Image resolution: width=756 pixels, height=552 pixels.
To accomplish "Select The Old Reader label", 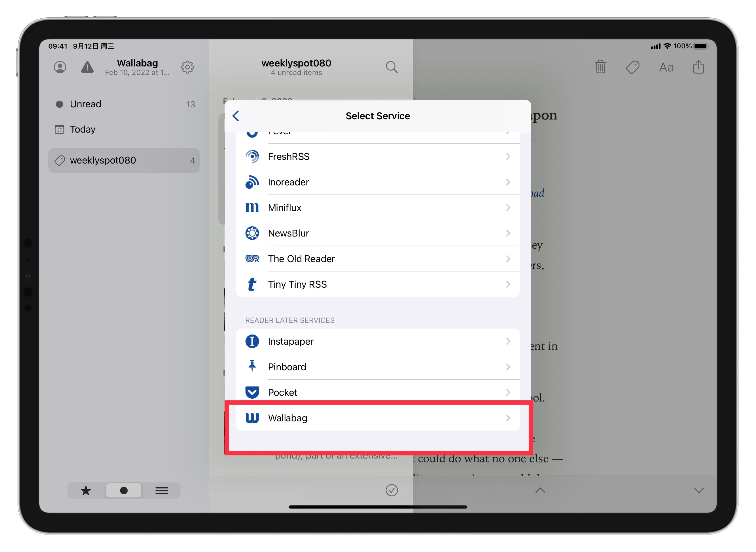I will pyautogui.click(x=301, y=259).
